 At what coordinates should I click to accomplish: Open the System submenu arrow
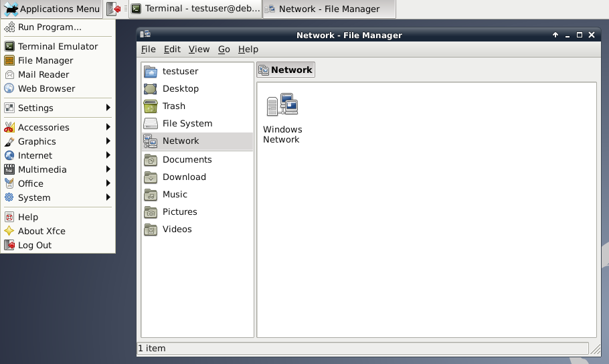click(x=108, y=197)
